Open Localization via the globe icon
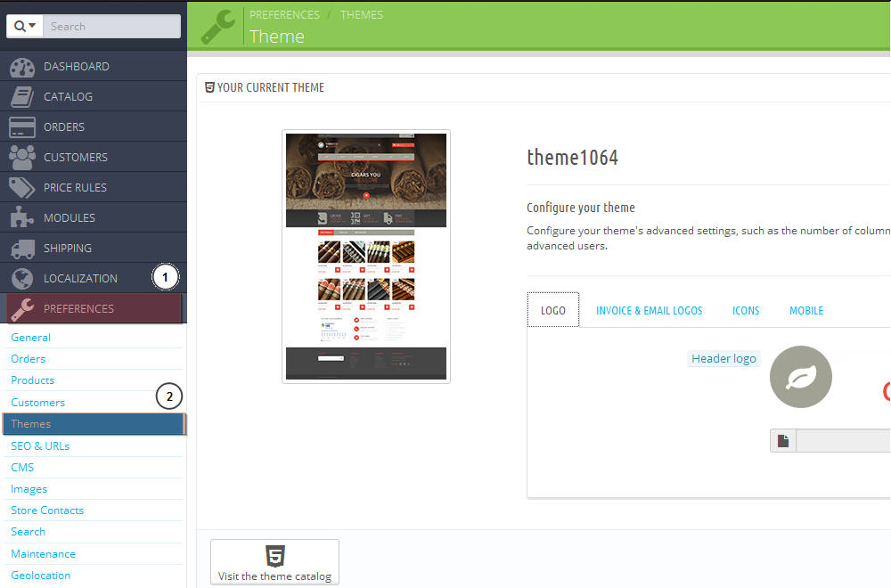The image size is (891, 588). click(x=21, y=278)
